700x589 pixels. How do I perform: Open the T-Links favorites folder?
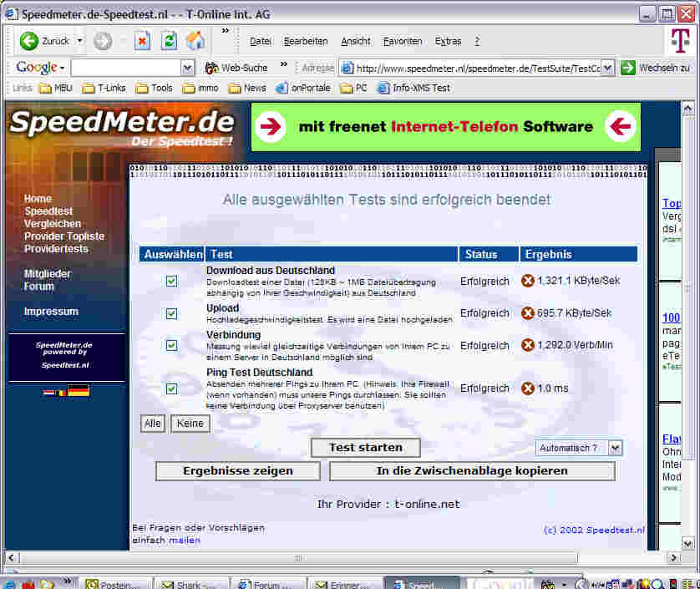(104, 88)
